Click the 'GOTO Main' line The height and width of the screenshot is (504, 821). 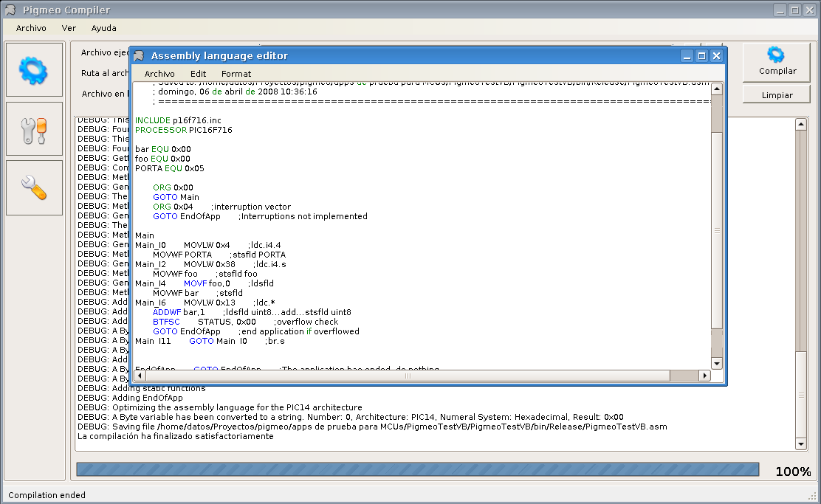[176, 197]
